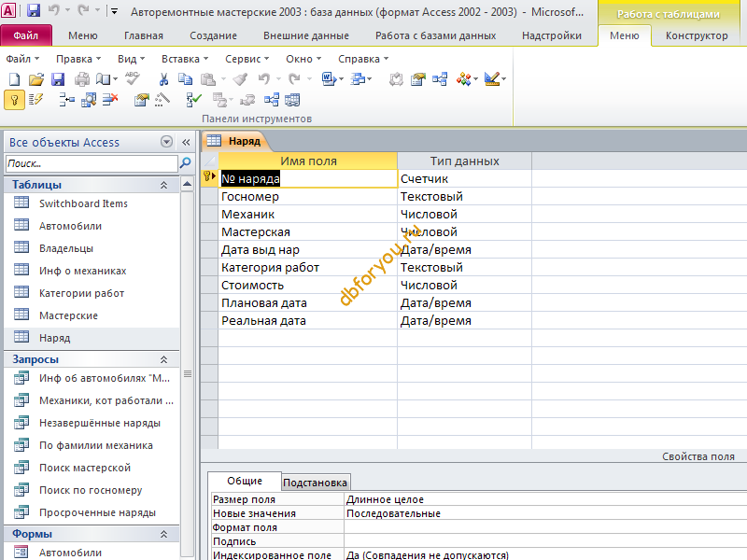Click the Paste clipboard icon

(208, 79)
